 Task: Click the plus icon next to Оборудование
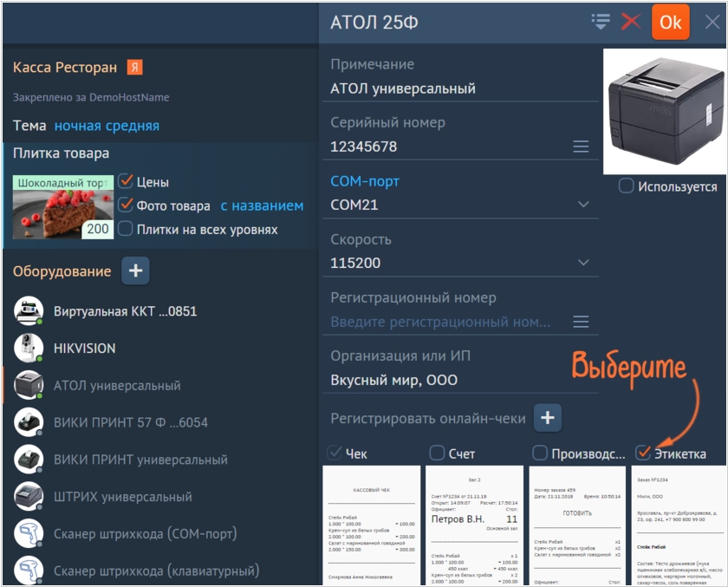135,271
